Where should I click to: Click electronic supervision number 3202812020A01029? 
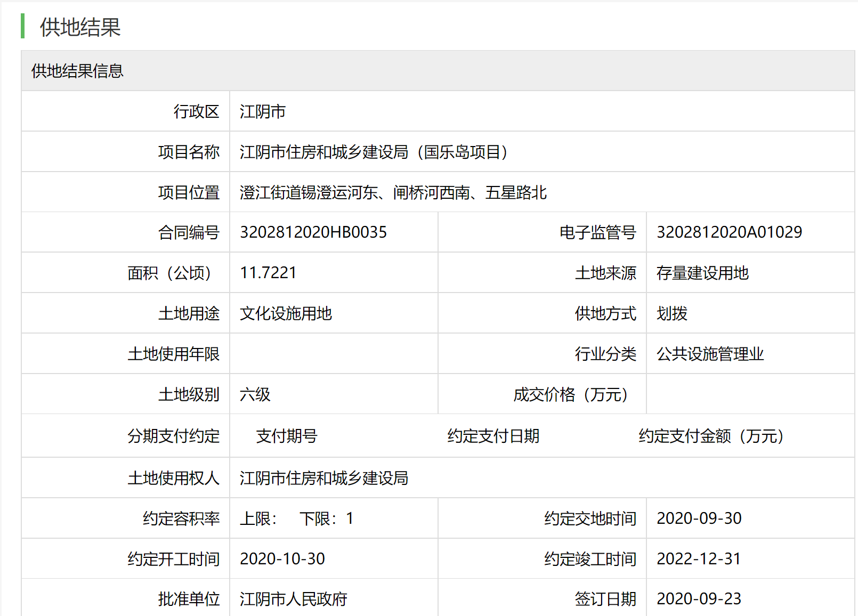tap(729, 232)
